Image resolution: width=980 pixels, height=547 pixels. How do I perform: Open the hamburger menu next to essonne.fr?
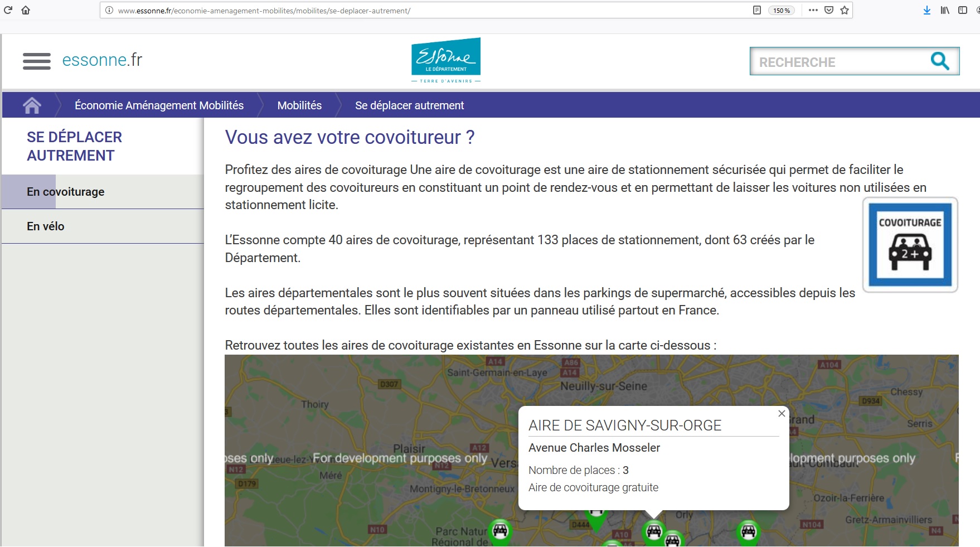(x=37, y=61)
